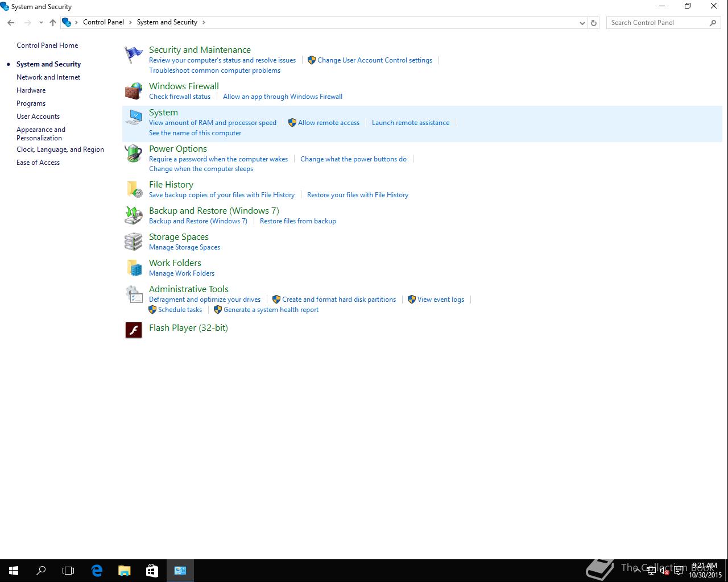
Task: Click the Control Panel address bar icon
Action: pyautogui.click(x=67, y=22)
